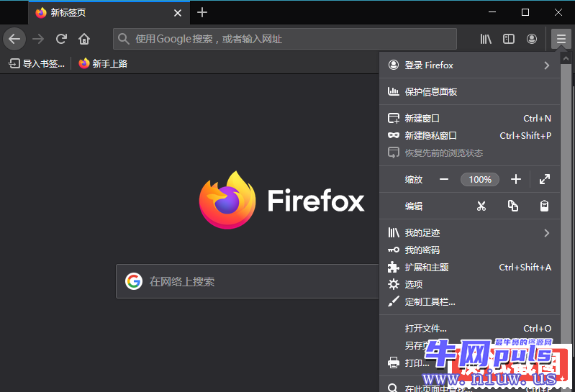Go back with the back arrow button
Image resolution: width=575 pixels, height=392 pixels.
[14, 39]
